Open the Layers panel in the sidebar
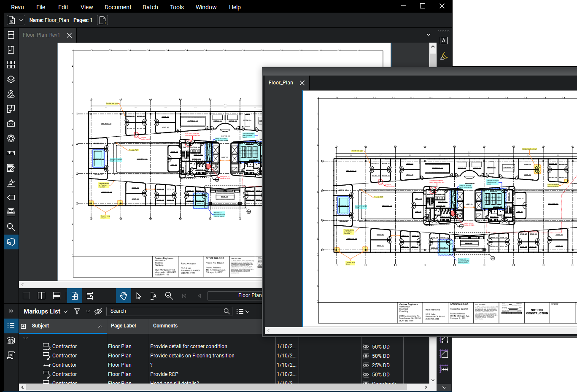This screenshot has height=392, width=577. [x=11, y=79]
